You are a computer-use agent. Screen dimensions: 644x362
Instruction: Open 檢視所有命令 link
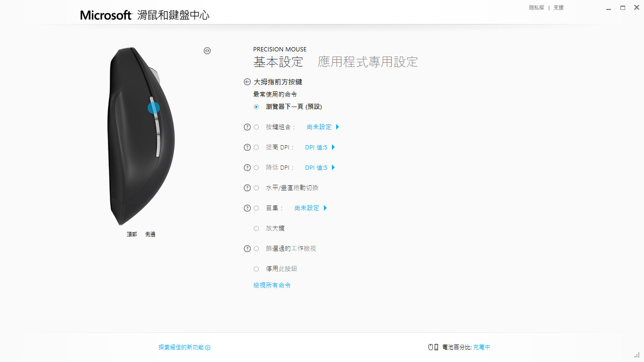272,285
